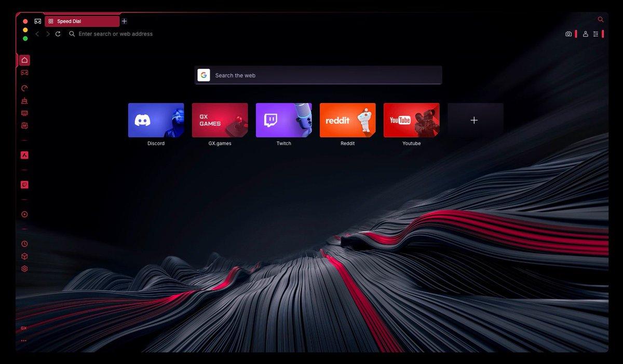Click the Search the web box

[318, 75]
